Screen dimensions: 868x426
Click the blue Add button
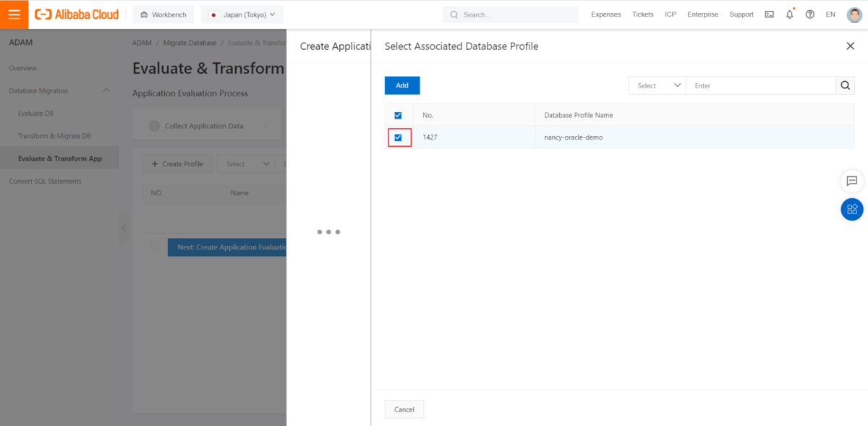(402, 85)
